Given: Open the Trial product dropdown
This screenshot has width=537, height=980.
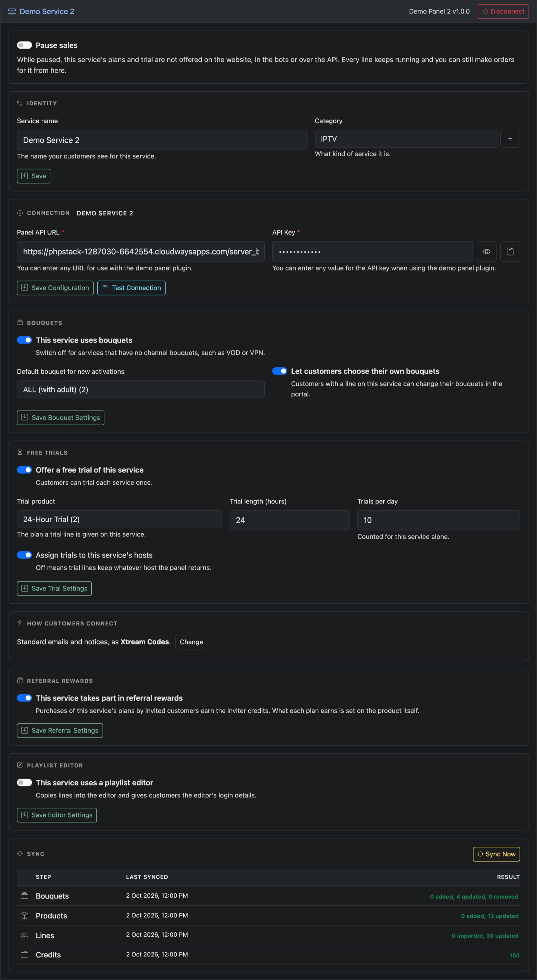Looking at the screenshot, I should (119, 519).
